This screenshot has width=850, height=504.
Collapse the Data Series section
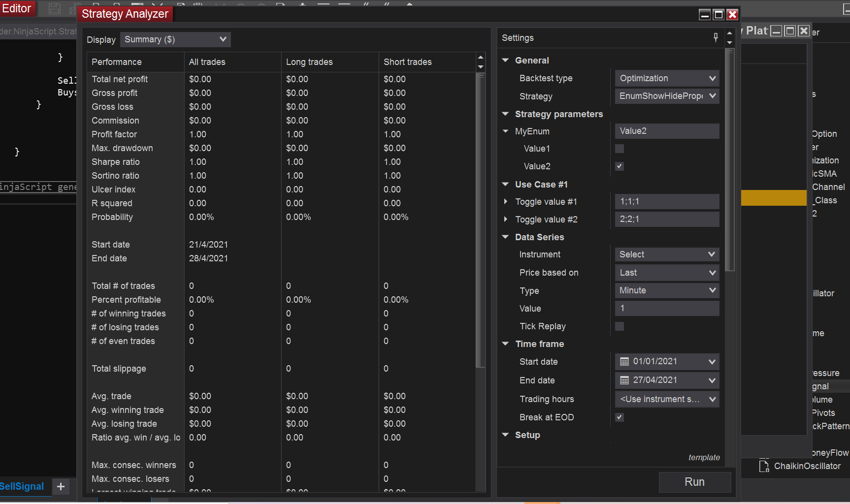pyautogui.click(x=505, y=237)
